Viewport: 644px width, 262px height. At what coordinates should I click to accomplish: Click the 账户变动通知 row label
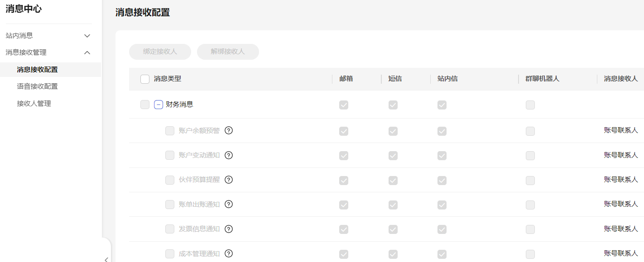[199, 155]
